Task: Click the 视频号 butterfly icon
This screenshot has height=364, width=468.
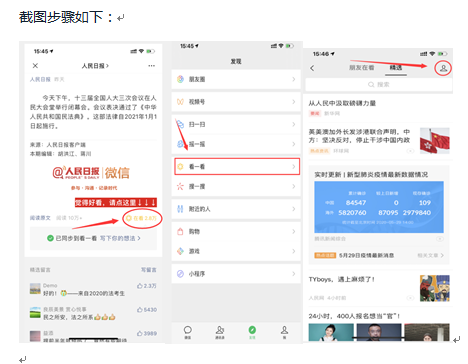Action: point(180,102)
